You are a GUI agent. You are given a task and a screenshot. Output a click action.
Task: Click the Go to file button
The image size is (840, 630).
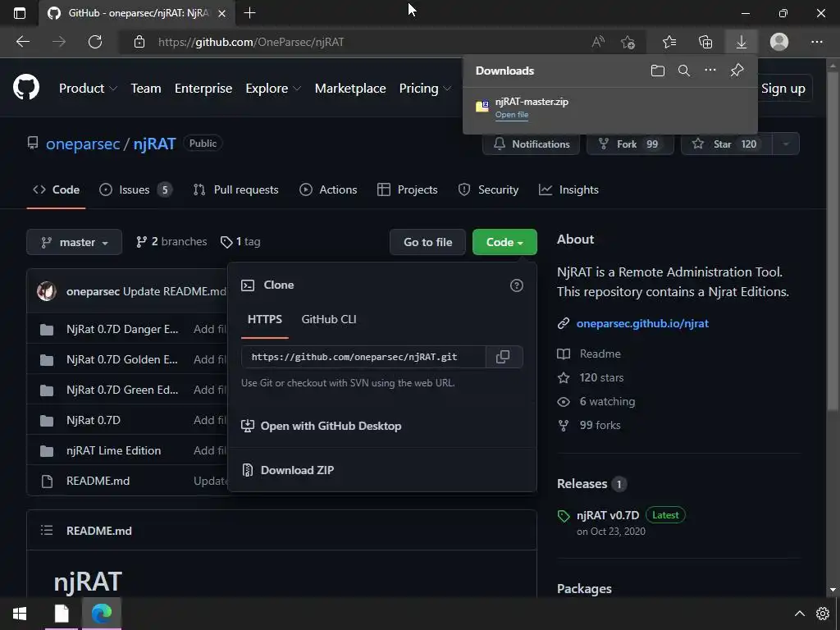(x=427, y=242)
